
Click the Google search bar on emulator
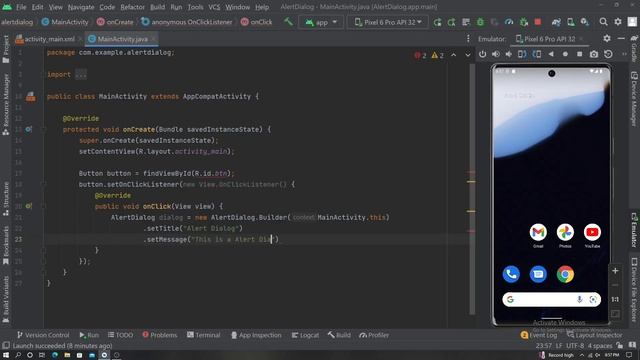coord(551,300)
